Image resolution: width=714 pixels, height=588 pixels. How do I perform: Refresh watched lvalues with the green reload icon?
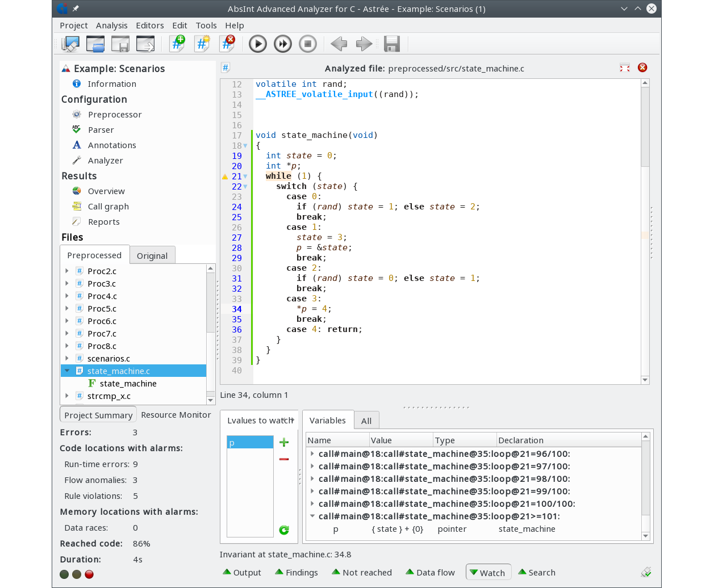coord(284,530)
